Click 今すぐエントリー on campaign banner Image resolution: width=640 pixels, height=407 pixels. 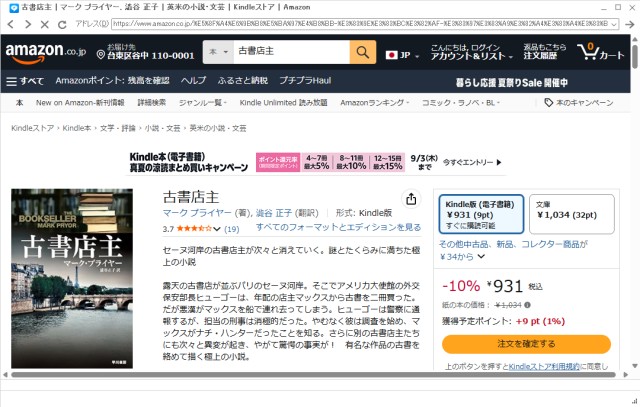click(x=472, y=162)
